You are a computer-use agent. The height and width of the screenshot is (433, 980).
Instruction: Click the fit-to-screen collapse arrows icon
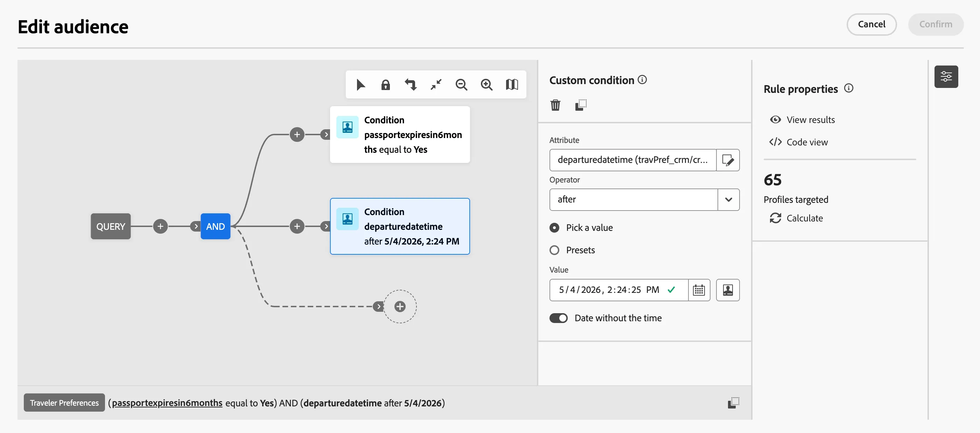coord(436,84)
